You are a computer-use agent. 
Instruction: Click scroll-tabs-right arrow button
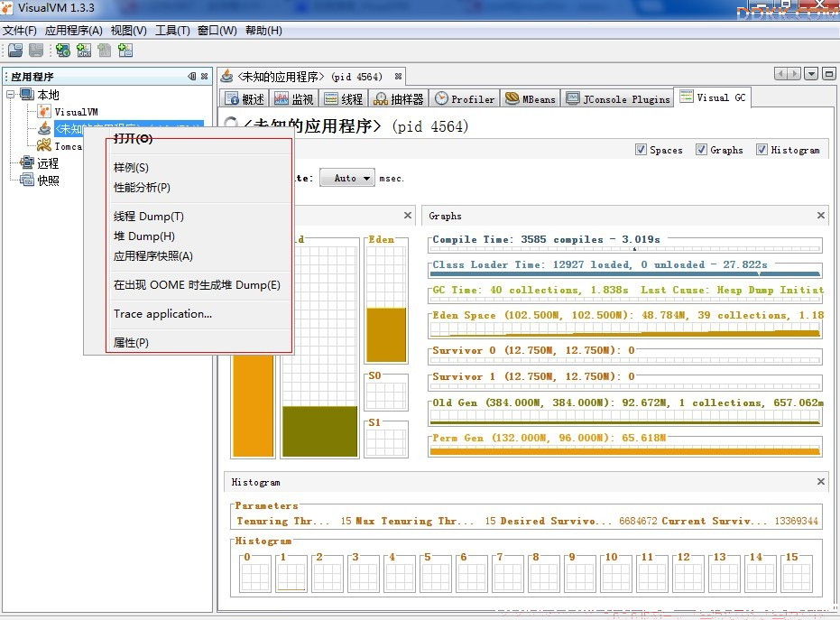[x=795, y=73]
